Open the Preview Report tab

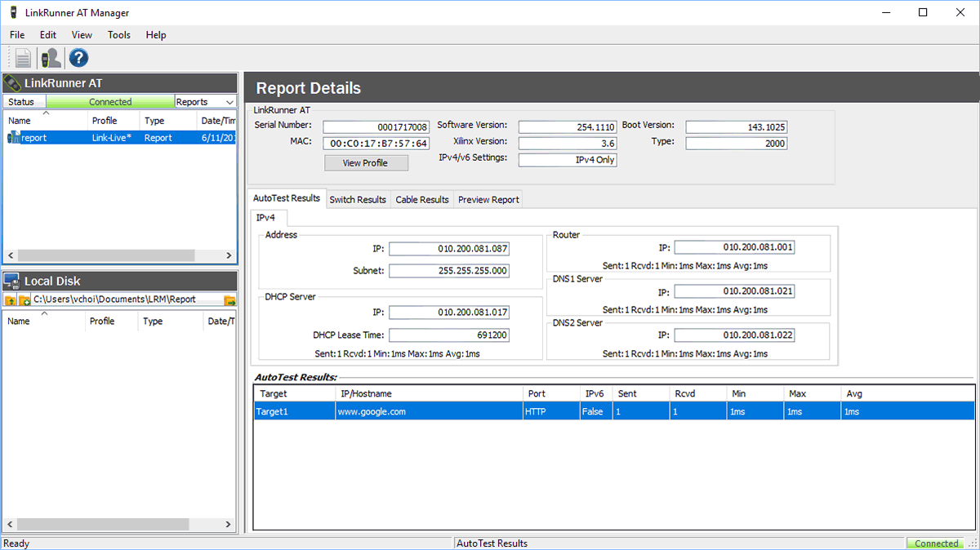[488, 200]
